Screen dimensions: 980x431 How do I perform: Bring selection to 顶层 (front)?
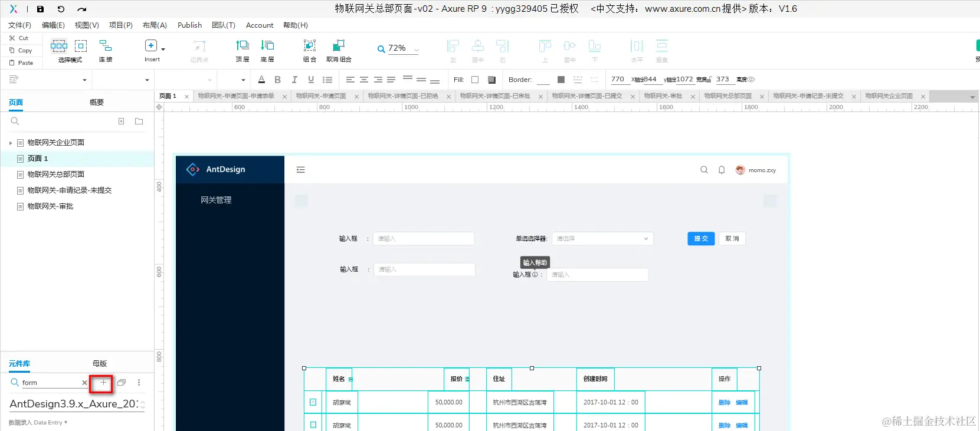[x=242, y=50]
